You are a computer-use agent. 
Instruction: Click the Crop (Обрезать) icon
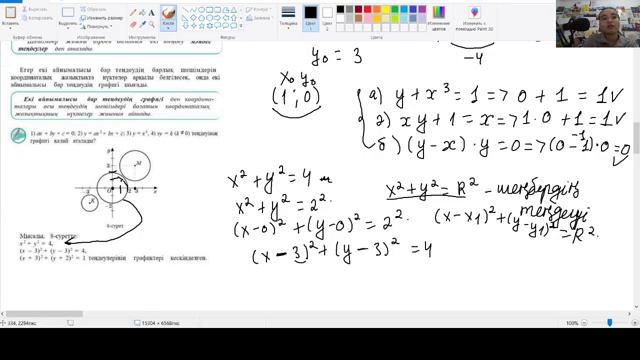83,9
